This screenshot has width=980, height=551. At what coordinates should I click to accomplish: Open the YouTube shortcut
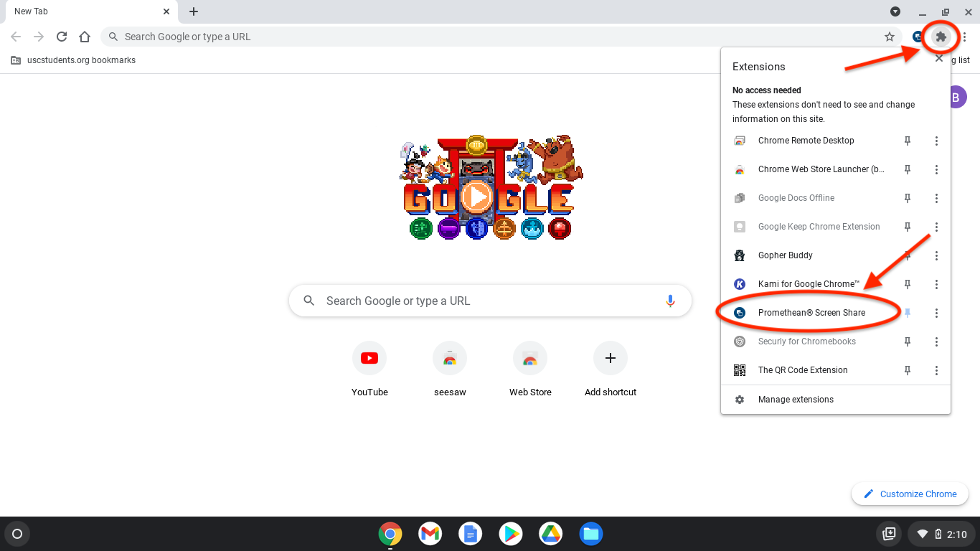click(x=369, y=369)
